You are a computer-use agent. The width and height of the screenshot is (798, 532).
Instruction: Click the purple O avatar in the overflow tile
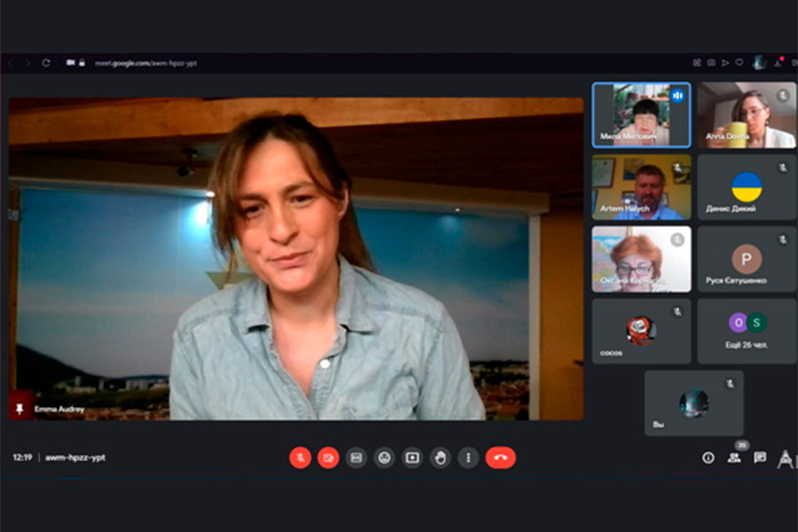point(738,322)
